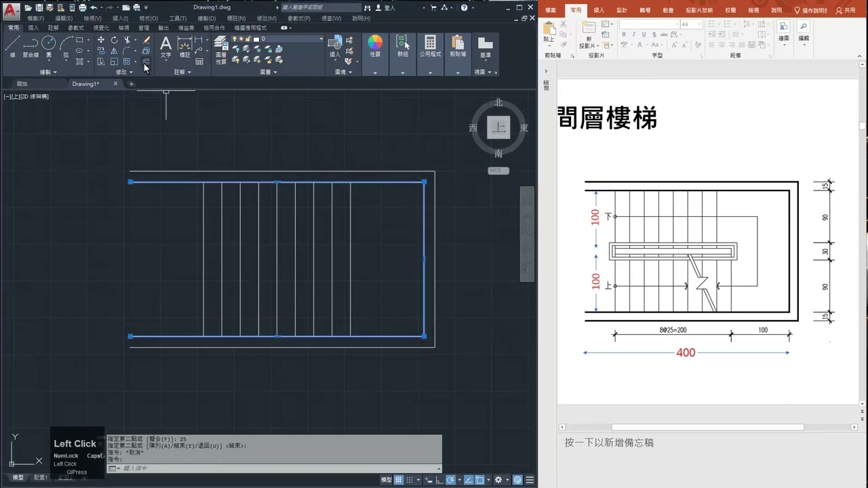
Task: Switch to the 插入 ribbon tab in AutoCAD
Action: pyautogui.click(x=33, y=28)
